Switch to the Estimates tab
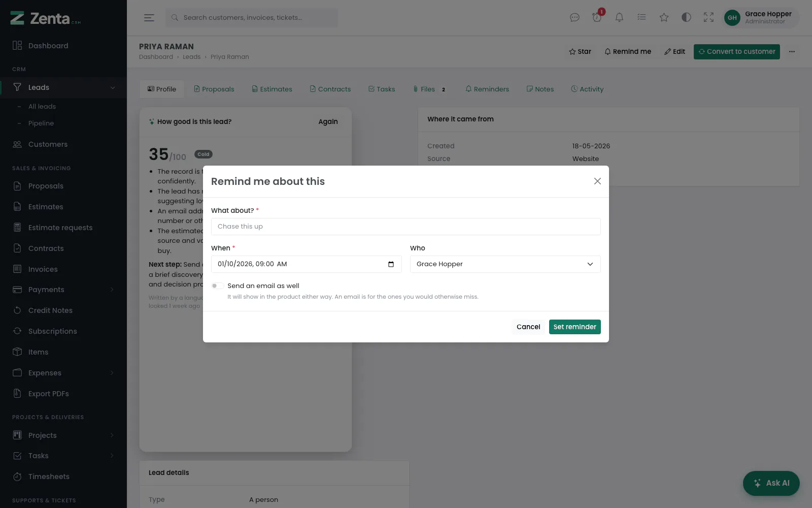Screen dimensions: 812x508 [x=272, y=89]
